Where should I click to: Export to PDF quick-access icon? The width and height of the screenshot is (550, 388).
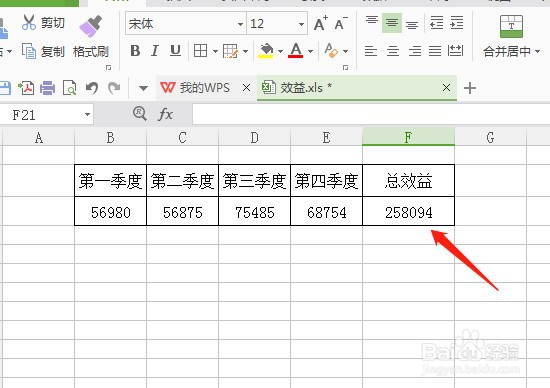[x=26, y=88]
